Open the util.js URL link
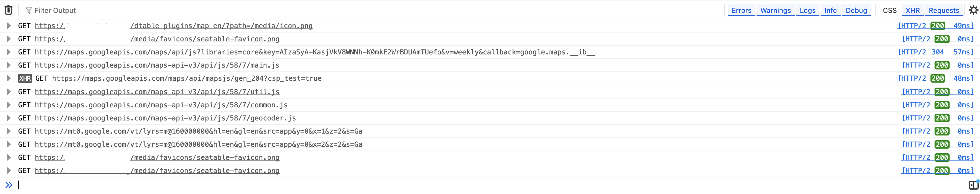Viewport: 980px width, 194px height. (157, 92)
